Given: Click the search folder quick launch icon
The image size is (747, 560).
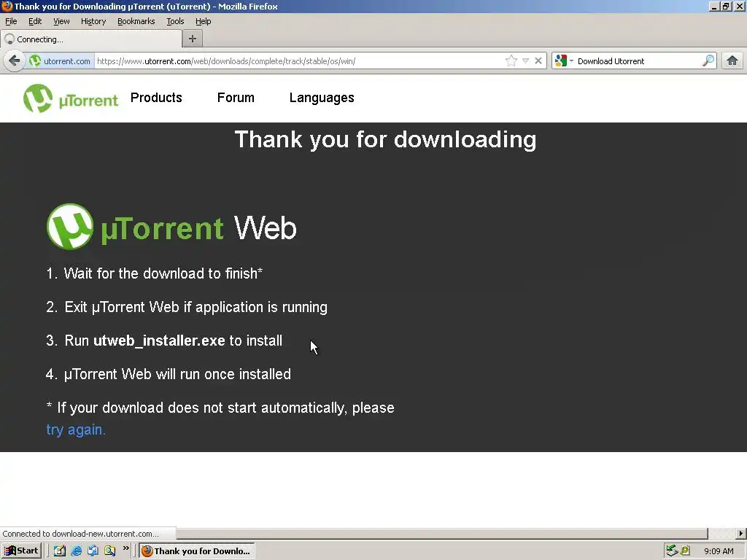Looking at the screenshot, I should [x=109, y=551].
